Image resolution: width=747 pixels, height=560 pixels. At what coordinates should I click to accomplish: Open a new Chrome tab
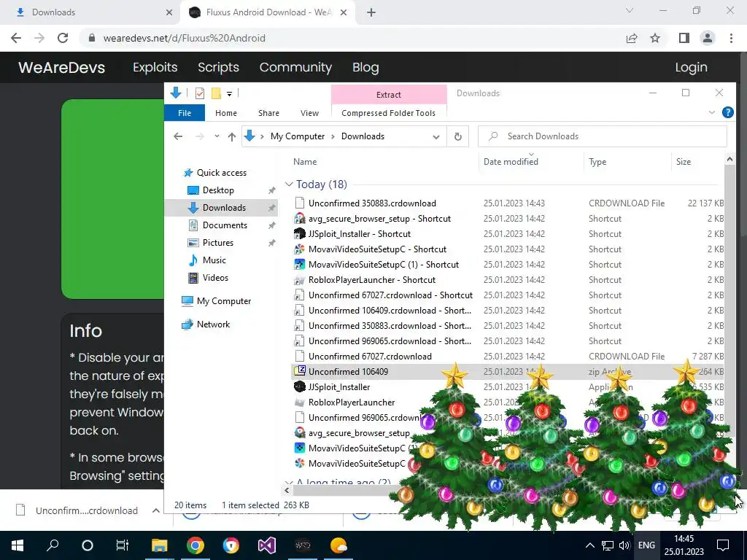coord(371,12)
